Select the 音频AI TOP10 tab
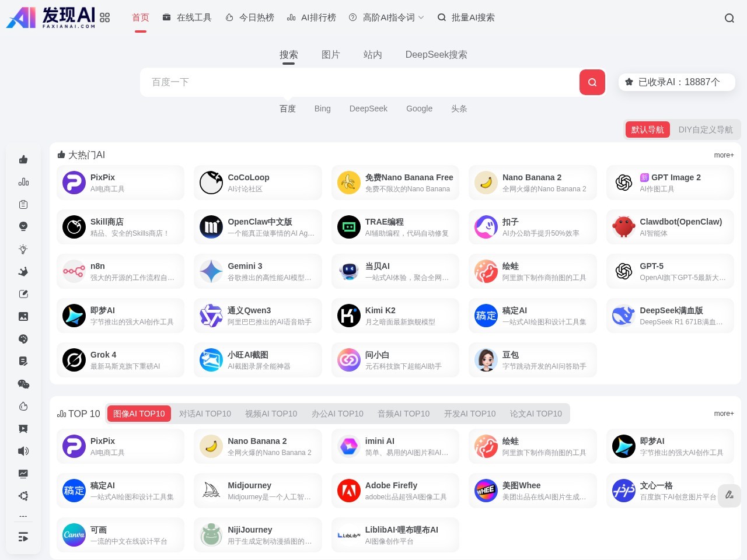747x560 pixels. (404, 414)
